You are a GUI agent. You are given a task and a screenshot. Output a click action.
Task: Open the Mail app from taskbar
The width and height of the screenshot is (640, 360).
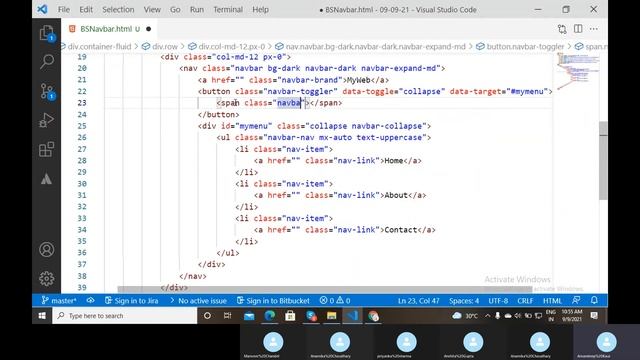click(249, 316)
